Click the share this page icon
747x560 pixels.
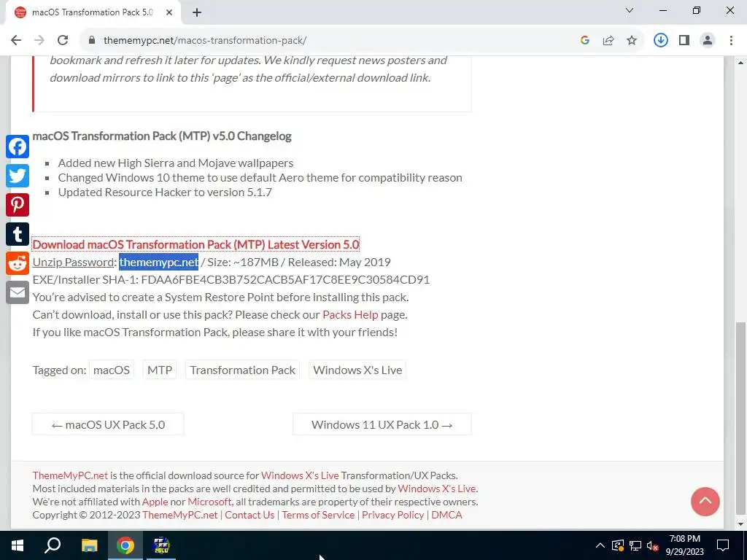[608, 40]
